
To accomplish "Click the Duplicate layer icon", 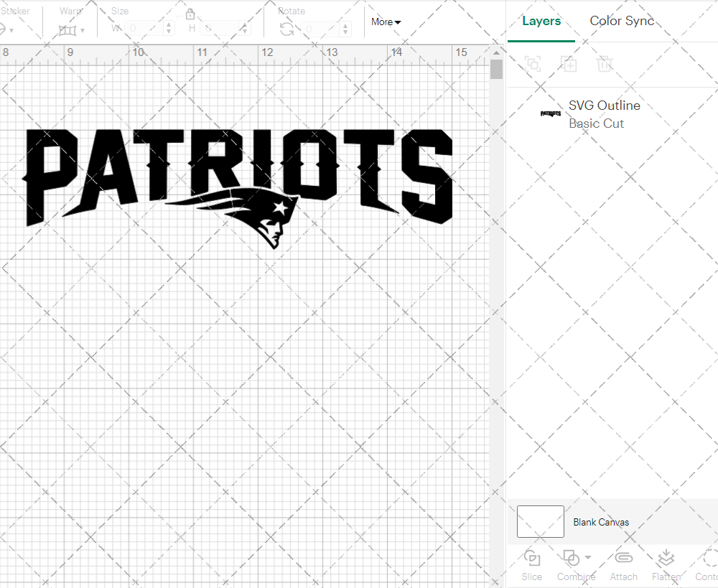I will (569, 64).
